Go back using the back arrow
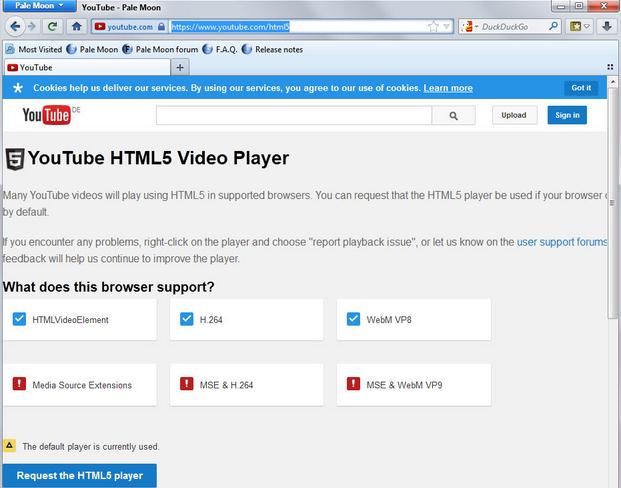This screenshot has width=621, height=488. pos(15,27)
